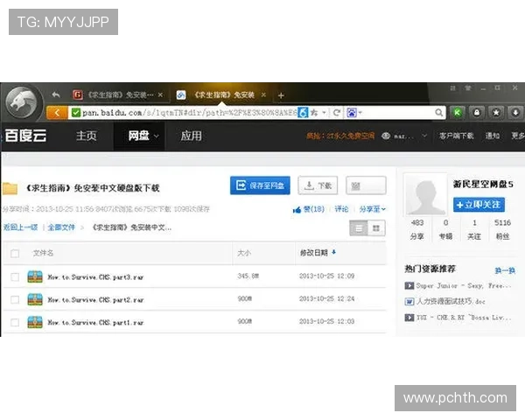Click the 5116 粉丝 follower count

[x=502, y=229]
